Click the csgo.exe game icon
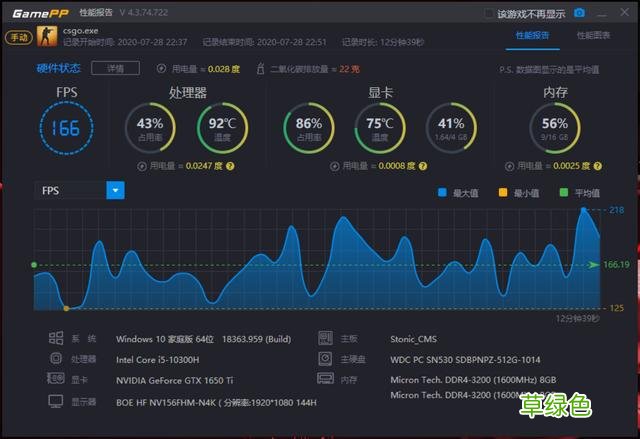This screenshot has width=640, height=439. (47, 36)
